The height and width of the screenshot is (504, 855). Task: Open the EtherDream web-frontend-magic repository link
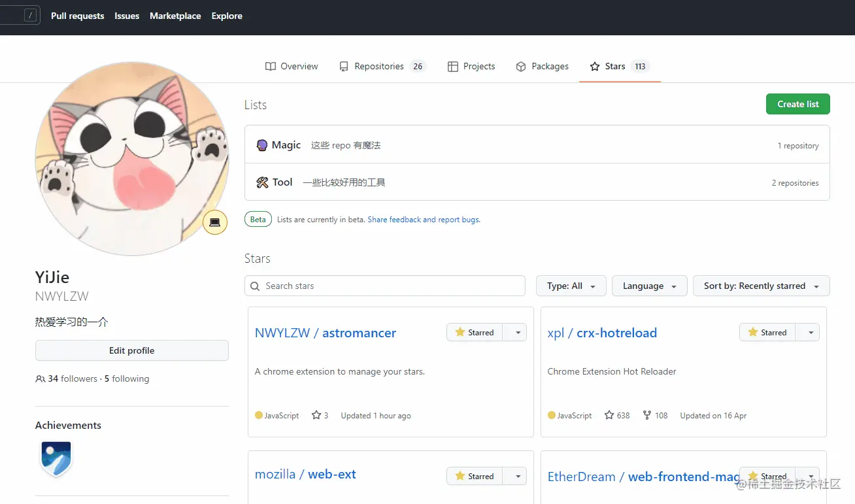tap(643, 477)
